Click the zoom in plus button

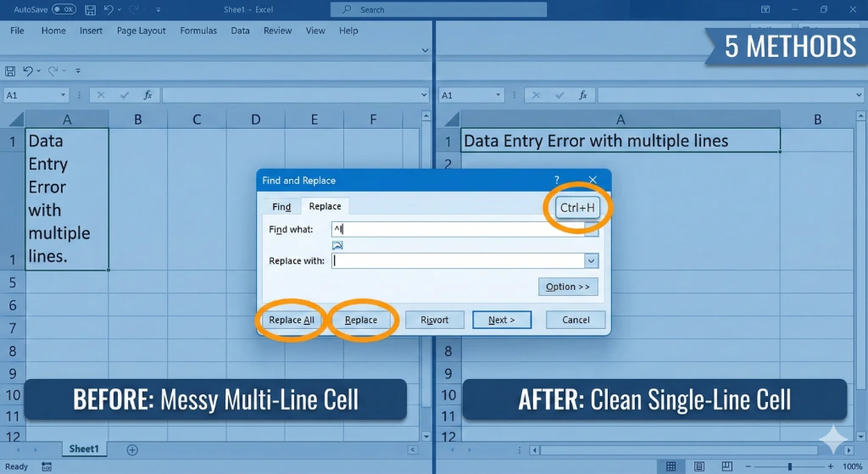coord(831,467)
